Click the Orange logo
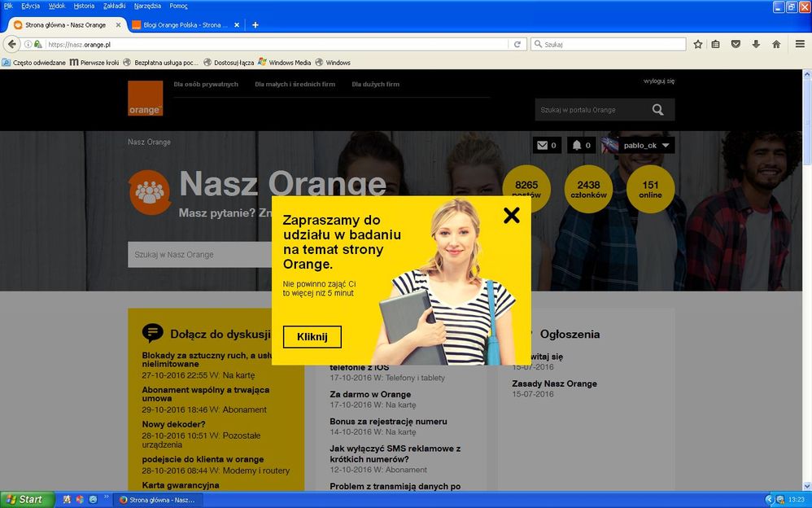Image resolution: width=812 pixels, height=508 pixels. click(145, 99)
